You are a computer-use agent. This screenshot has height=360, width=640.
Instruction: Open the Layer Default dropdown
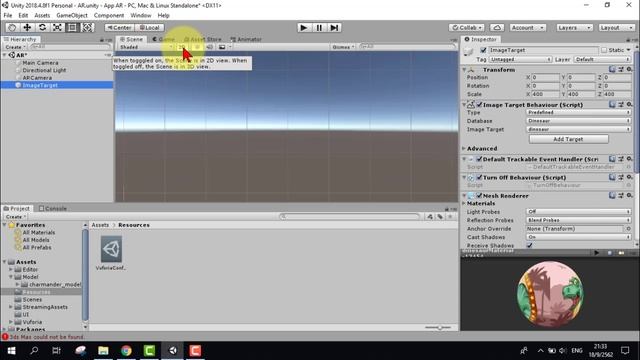[x=602, y=59]
